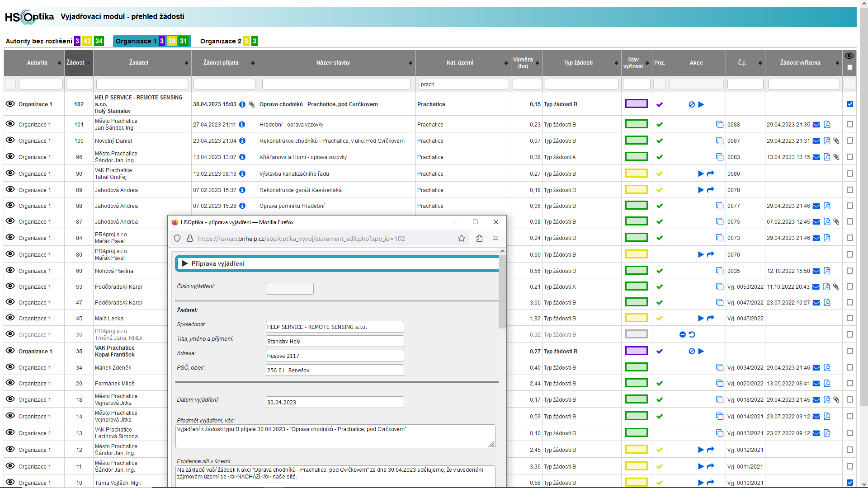Viewport: 868px width, 488px height.
Task: Click the HSOptika logo
Action: pyautogui.click(x=29, y=17)
